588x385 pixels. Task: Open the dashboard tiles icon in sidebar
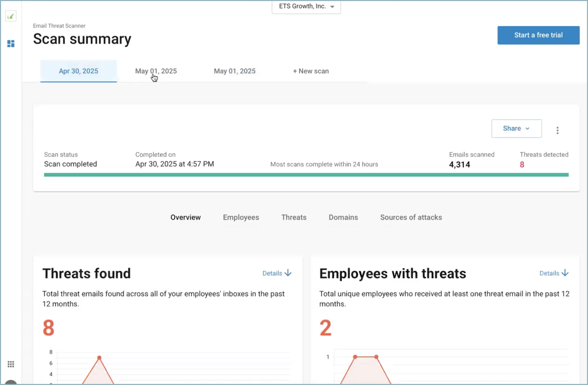point(11,44)
